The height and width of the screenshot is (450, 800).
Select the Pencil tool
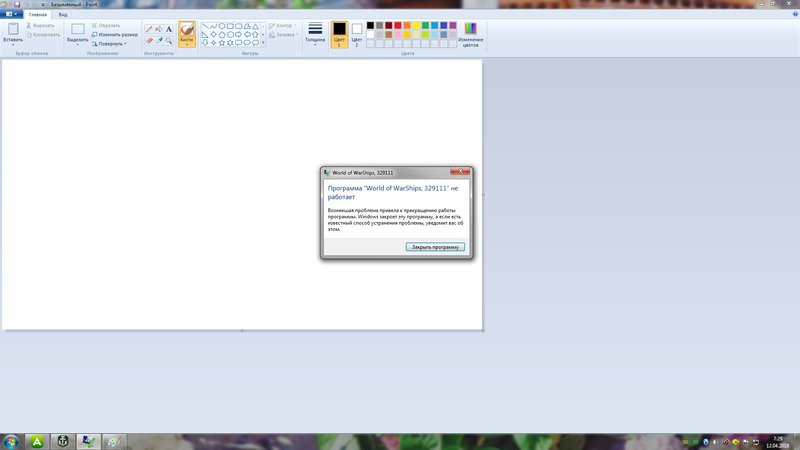tap(149, 29)
